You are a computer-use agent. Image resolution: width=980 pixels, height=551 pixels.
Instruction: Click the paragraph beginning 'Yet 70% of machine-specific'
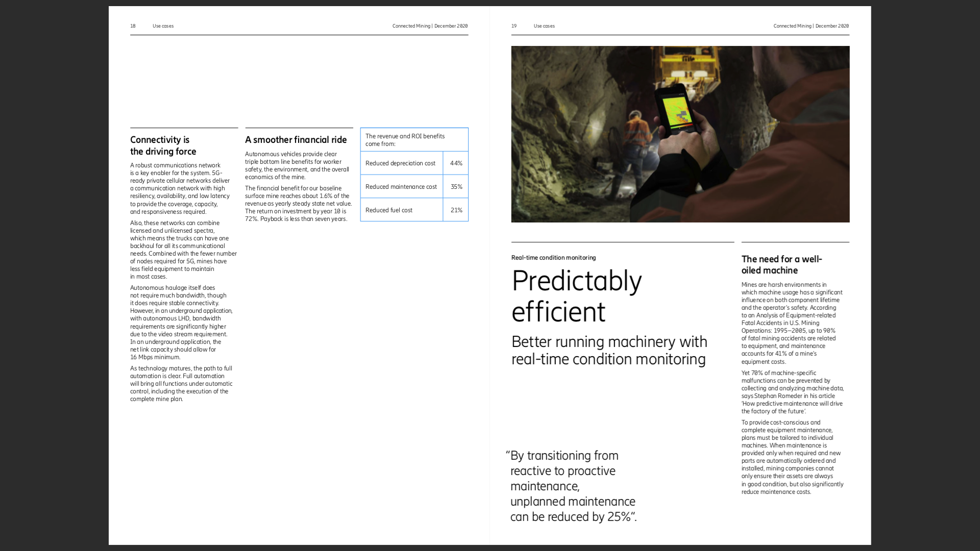pyautogui.click(x=793, y=392)
